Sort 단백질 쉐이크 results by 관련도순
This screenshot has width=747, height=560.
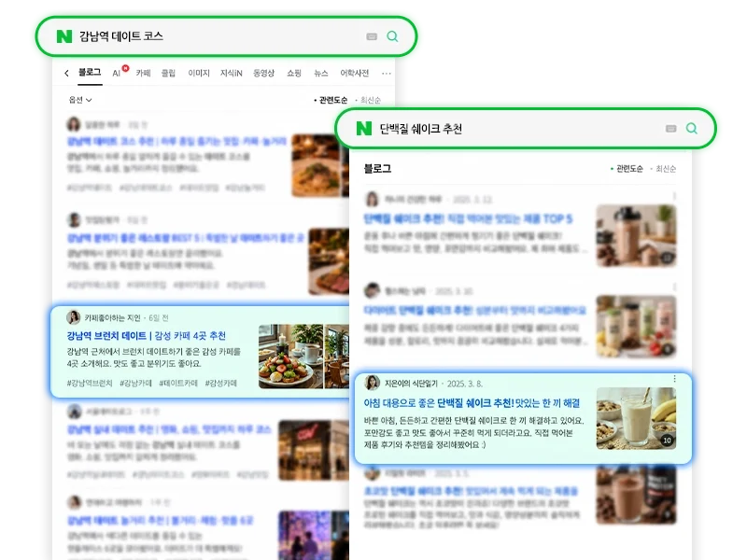[629, 169]
